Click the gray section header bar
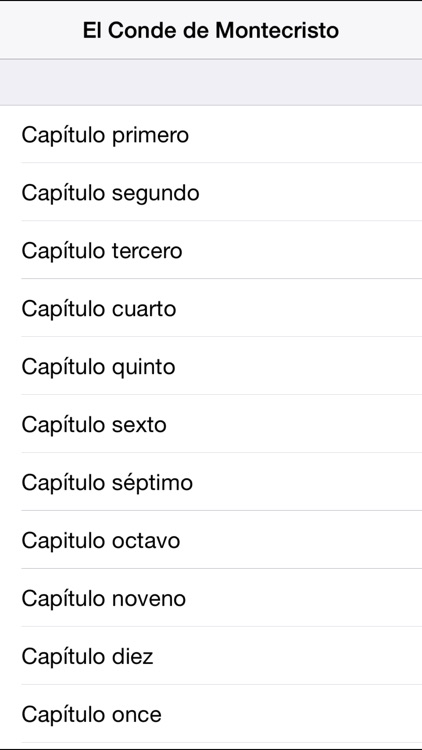 click(x=211, y=82)
